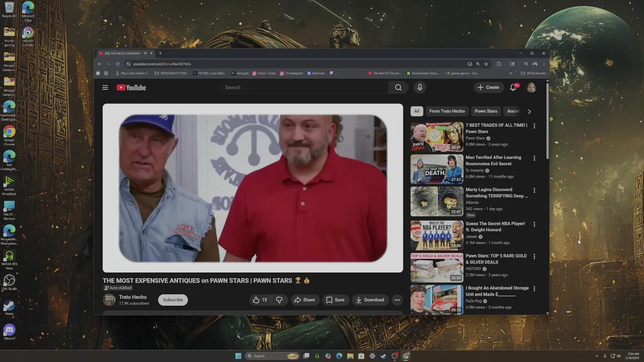Click the YouTube logo home link
The image size is (644, 362).
pyautogui.click(x=131, y=87)
